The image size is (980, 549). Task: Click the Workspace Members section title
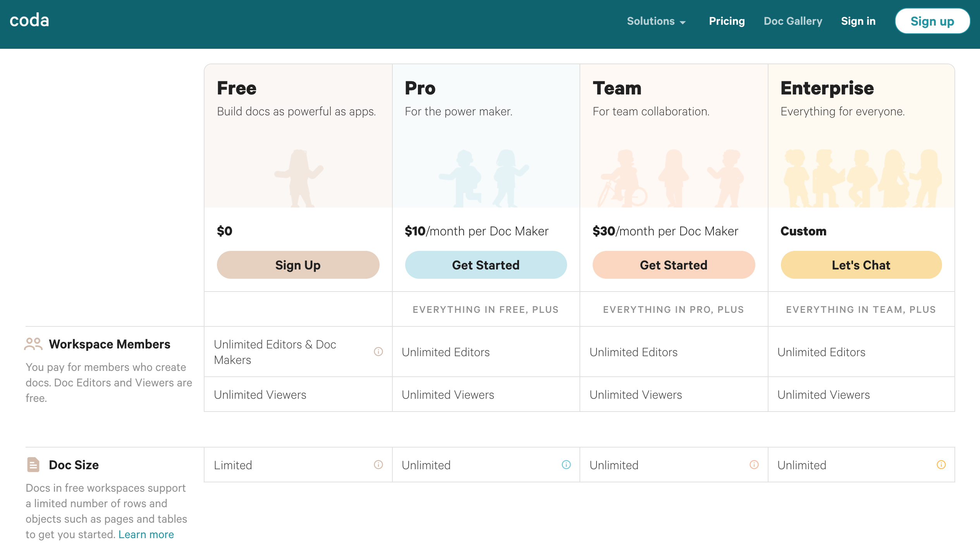coord(110,344)
